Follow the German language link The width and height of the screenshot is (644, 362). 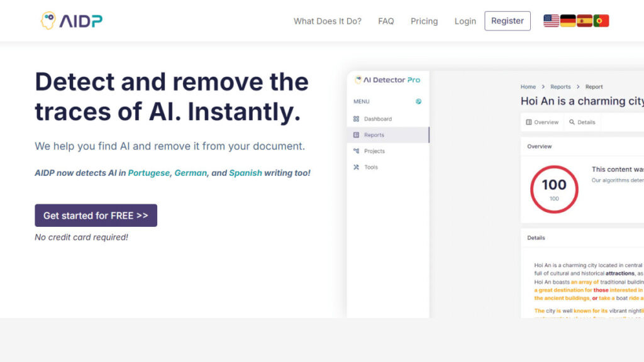(191, 173)
